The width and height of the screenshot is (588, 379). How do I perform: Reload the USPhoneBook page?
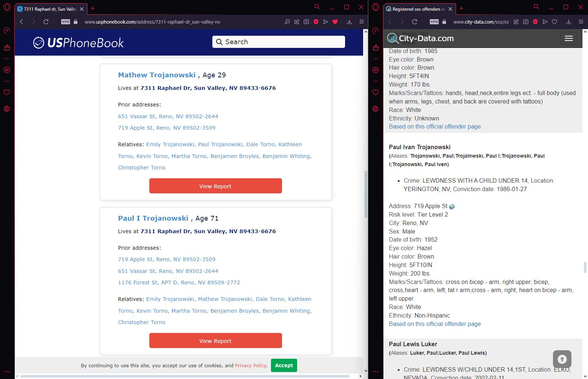(46, 22)
